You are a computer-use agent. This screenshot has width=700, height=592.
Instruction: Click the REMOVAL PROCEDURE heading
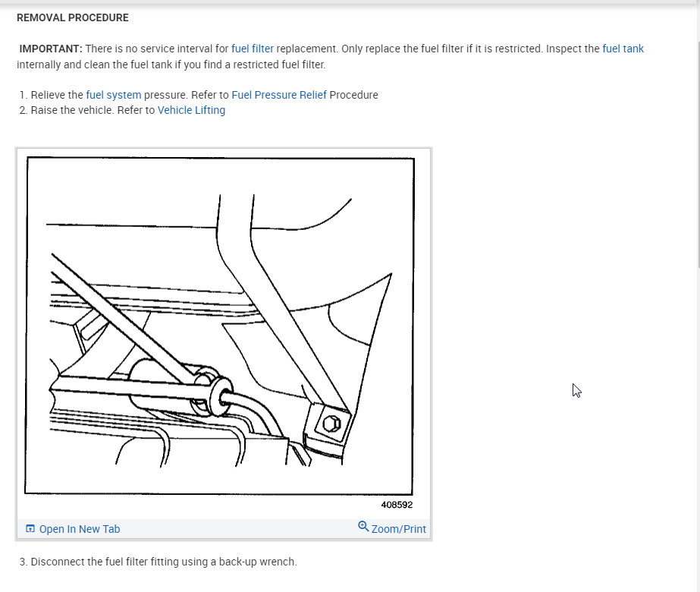[72, 18]
